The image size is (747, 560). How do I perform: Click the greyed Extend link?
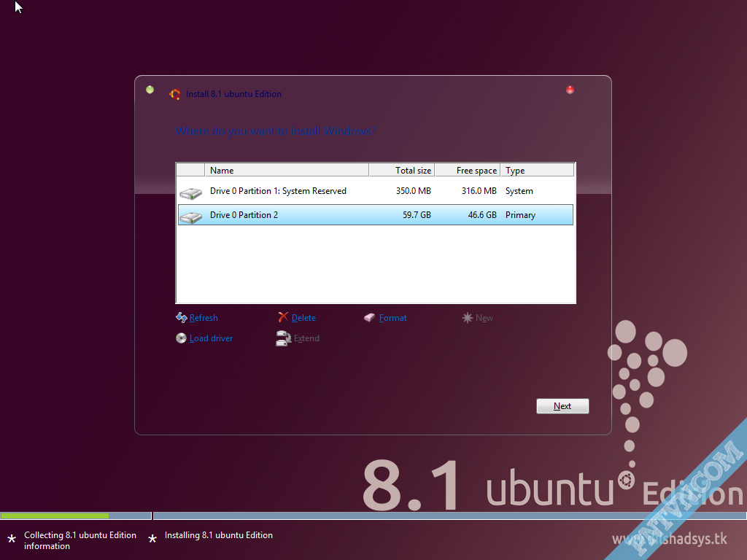point(306,338)
